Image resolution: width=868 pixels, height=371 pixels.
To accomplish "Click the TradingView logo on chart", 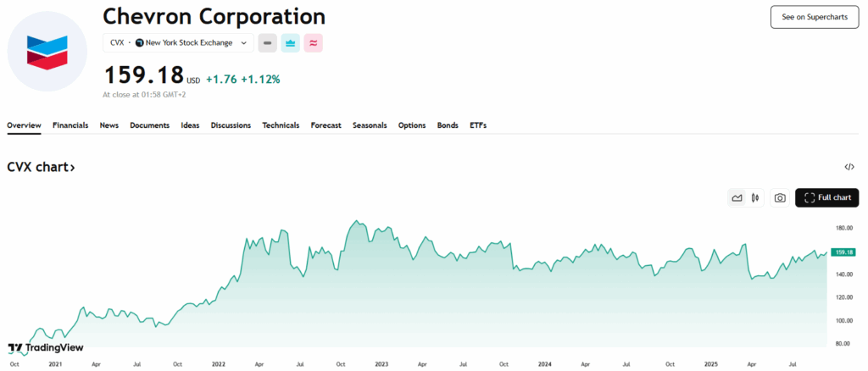I will (38, 348).
